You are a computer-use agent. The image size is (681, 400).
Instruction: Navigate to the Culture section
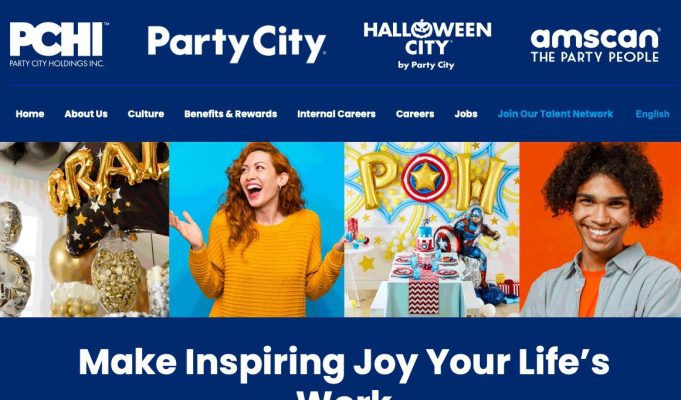(x=146, y=114)
